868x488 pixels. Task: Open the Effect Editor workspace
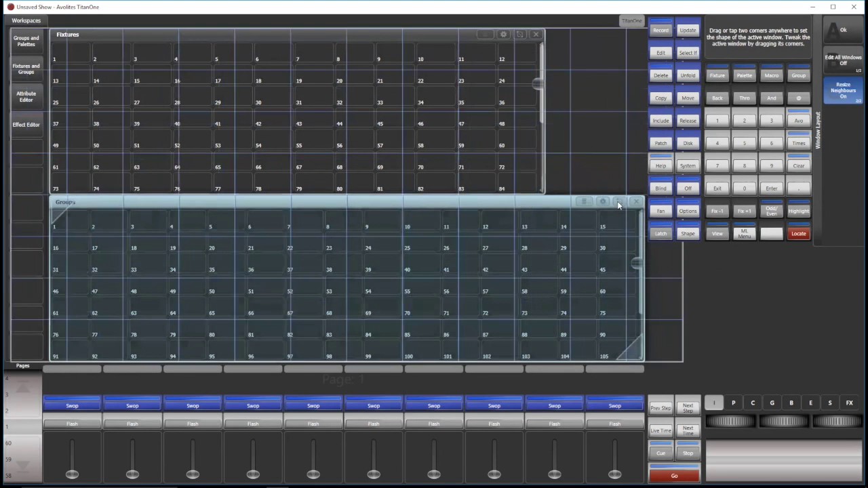pyautogui.click(x=26, y=125)
